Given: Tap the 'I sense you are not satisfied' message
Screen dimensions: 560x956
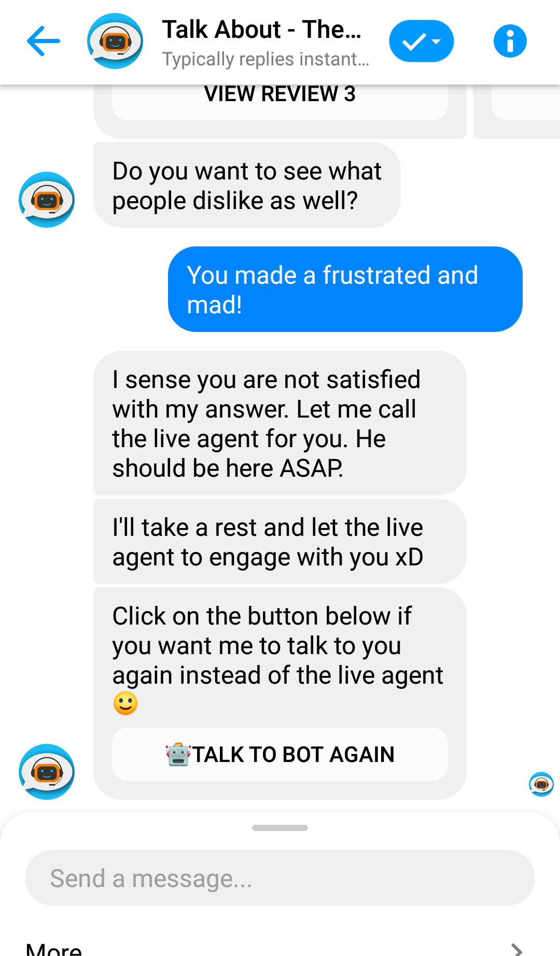Looking at the screenshot, I should click(280, 423).
